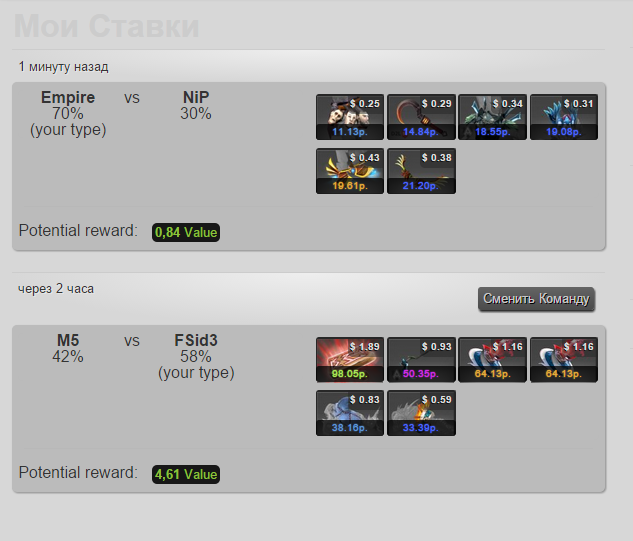Click the $0.25 item priced 11.13р.

(350, 117)
